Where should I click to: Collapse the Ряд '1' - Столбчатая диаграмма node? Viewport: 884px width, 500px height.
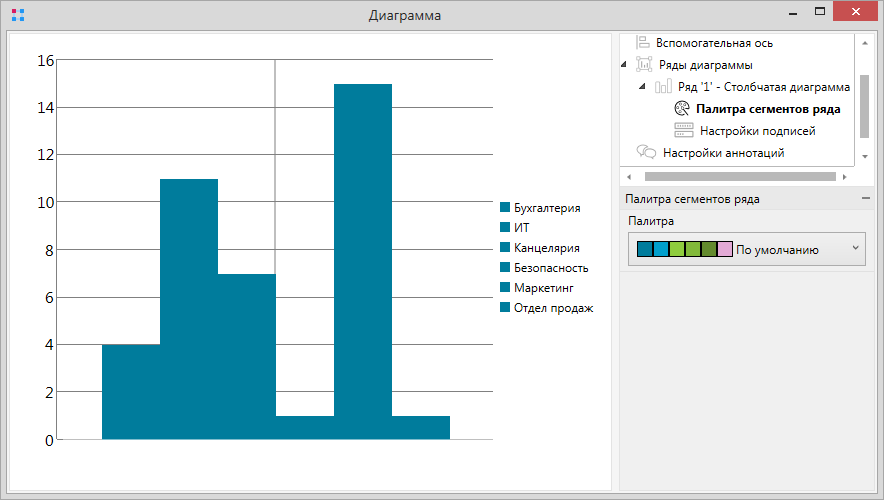(644, 87)
